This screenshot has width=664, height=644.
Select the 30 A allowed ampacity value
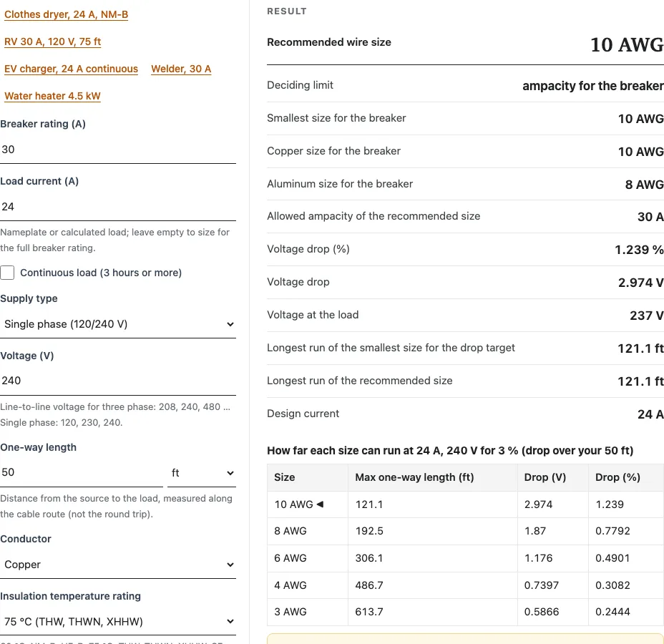point(650,217)
